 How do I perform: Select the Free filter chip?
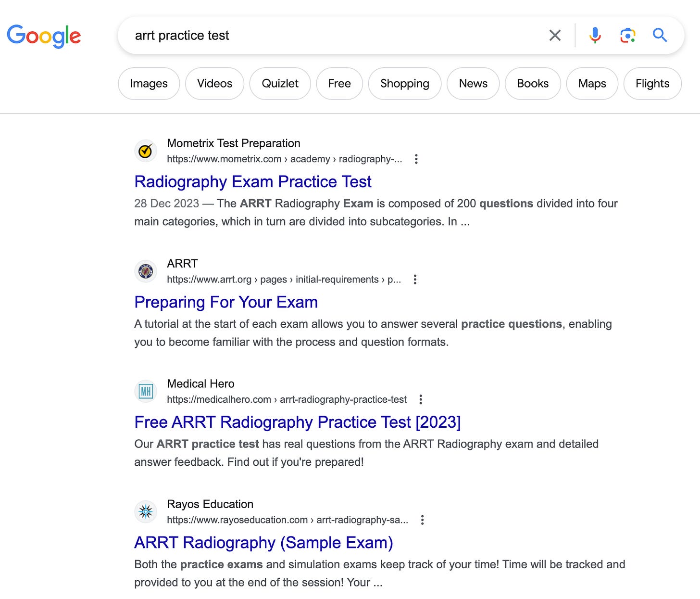(339, 84)
